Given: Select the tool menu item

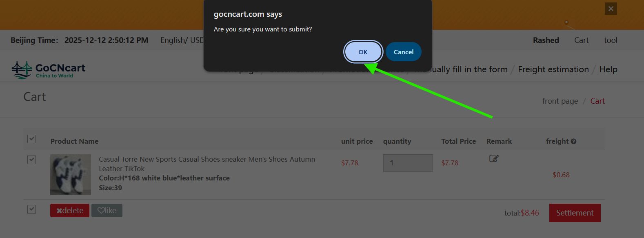Looking at the screenshot, I should pyautogui.click(x=611, y=40).
